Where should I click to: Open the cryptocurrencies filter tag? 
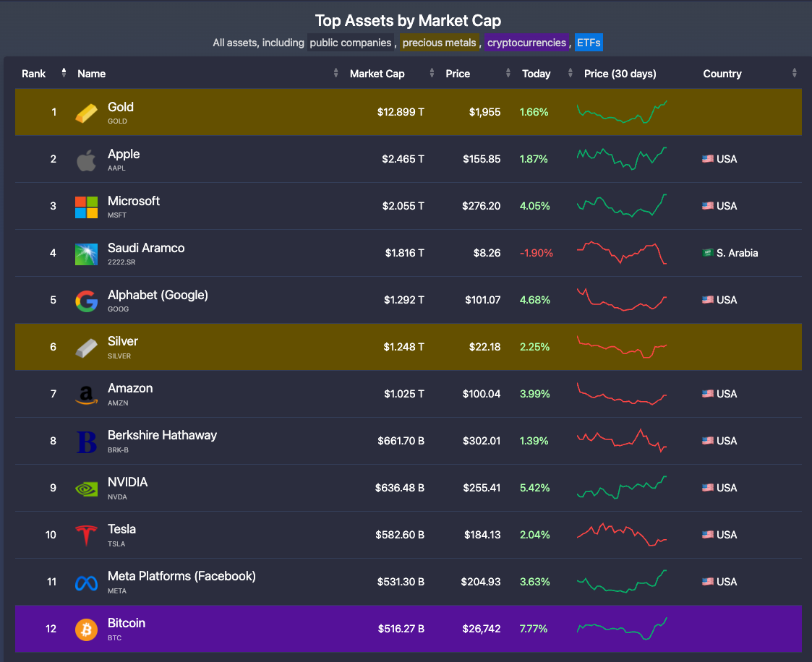point(526,43)
